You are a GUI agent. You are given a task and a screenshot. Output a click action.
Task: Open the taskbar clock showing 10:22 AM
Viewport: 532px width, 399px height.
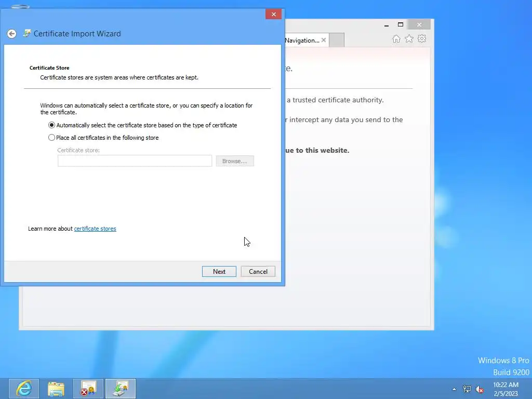pos(506,389)
